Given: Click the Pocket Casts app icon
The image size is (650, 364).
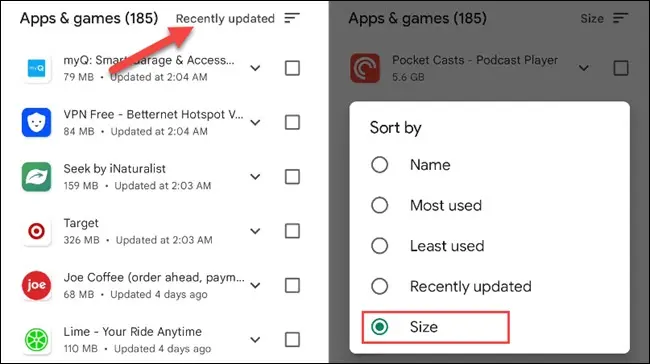Looking at the screenshot, I should (x=365, y=68).
